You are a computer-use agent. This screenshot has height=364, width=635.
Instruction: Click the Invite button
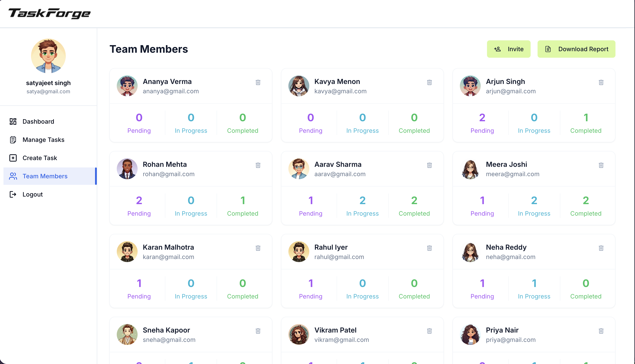coord(508,49)
